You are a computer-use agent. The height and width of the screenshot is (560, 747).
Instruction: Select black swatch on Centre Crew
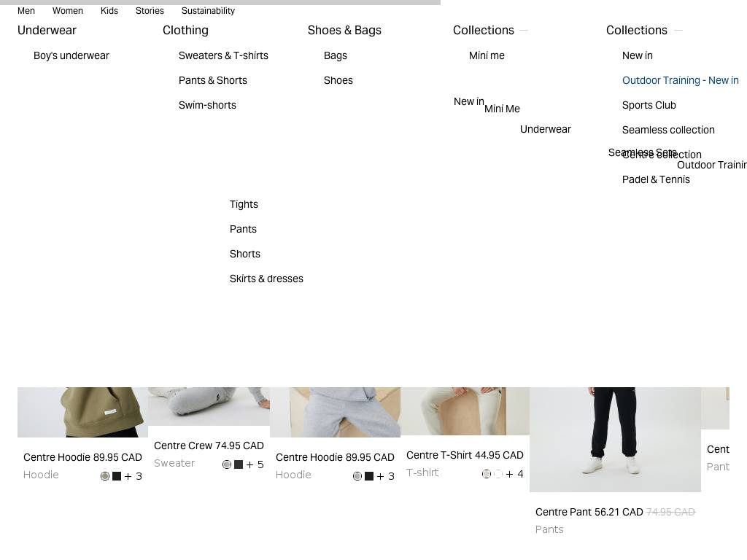point(239,464)
